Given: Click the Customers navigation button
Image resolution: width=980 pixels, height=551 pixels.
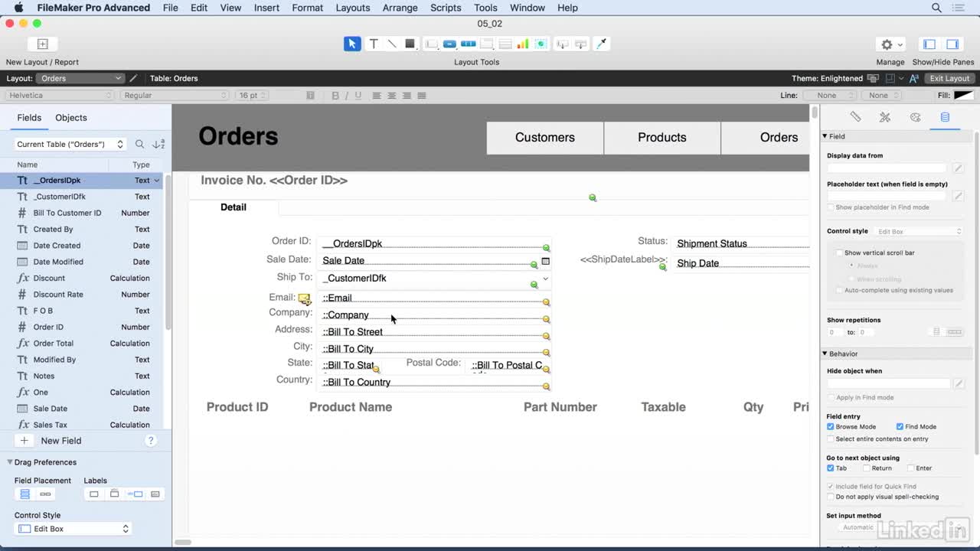Looking at the screenshot, I should point(545,138).
